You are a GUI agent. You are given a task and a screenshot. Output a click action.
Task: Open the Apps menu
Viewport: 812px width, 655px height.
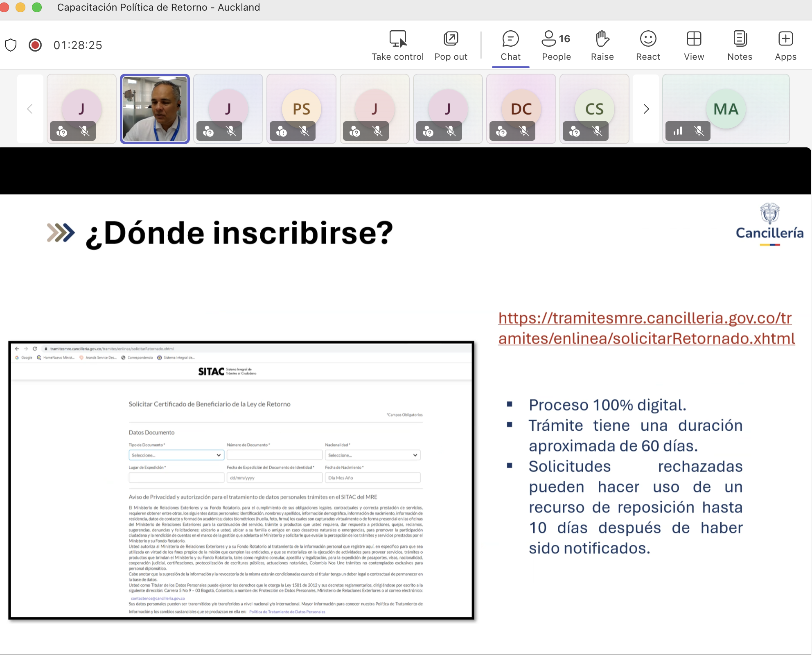pos(785,45)
